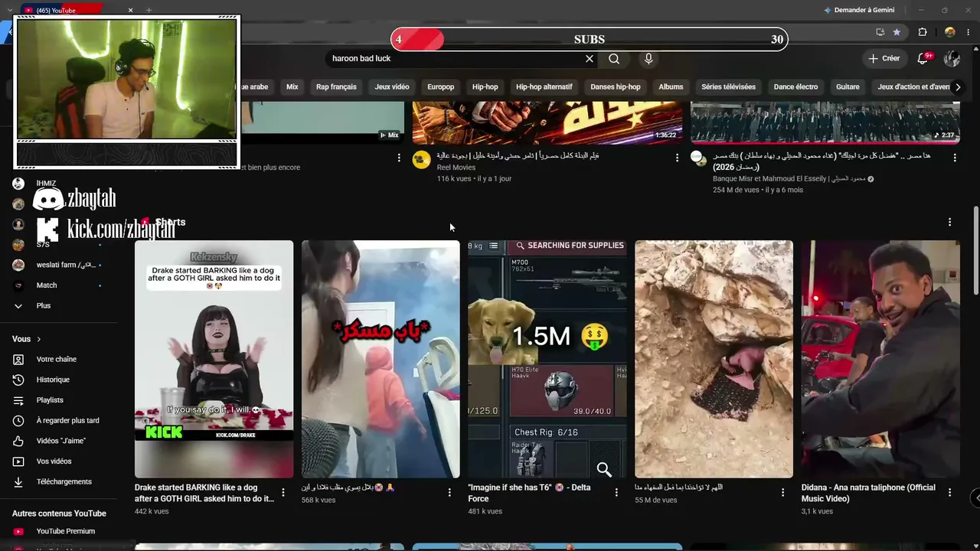Select the Séries télévisées chip
This screenshot has width=980, height=551.
(728, 87)
